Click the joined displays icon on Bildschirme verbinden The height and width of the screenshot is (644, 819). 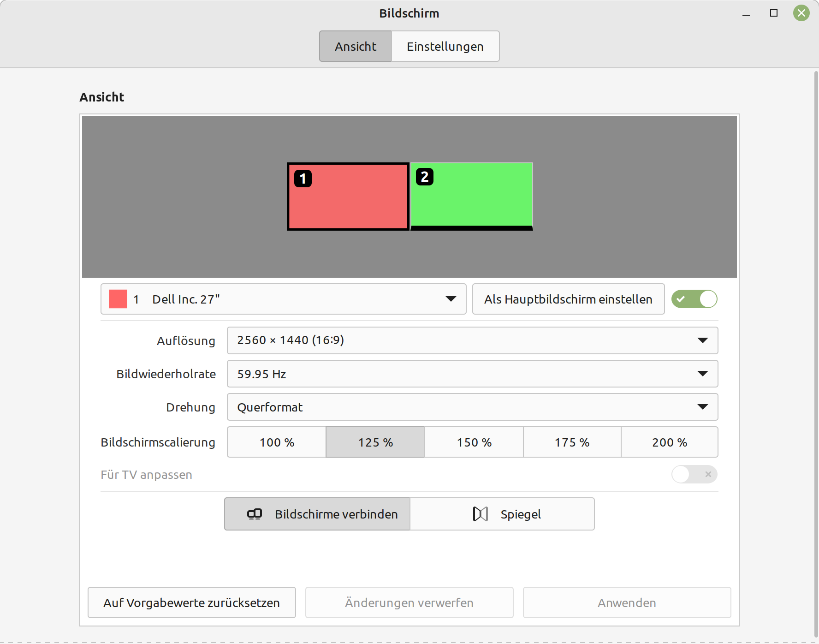point(255,514)
